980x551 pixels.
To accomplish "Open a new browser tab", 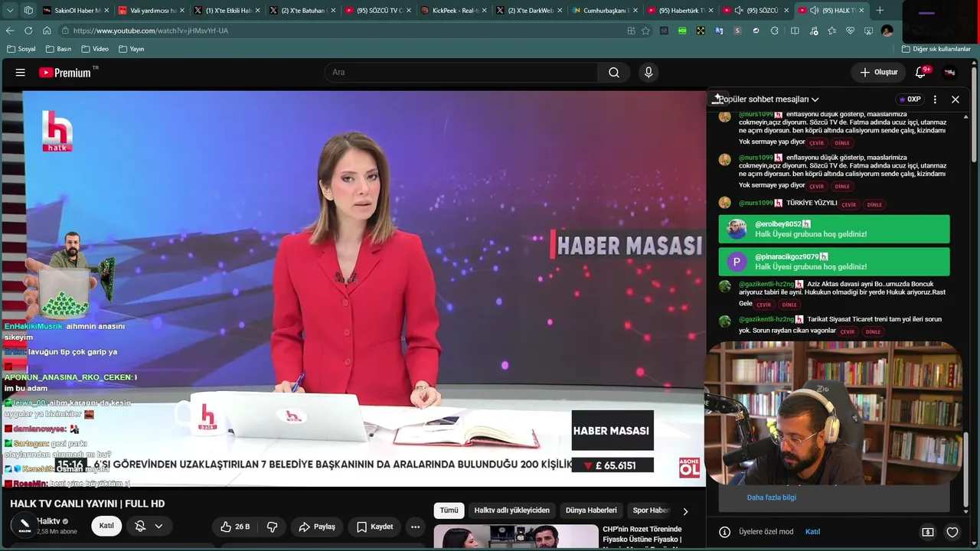I will (x=880, y=11).
